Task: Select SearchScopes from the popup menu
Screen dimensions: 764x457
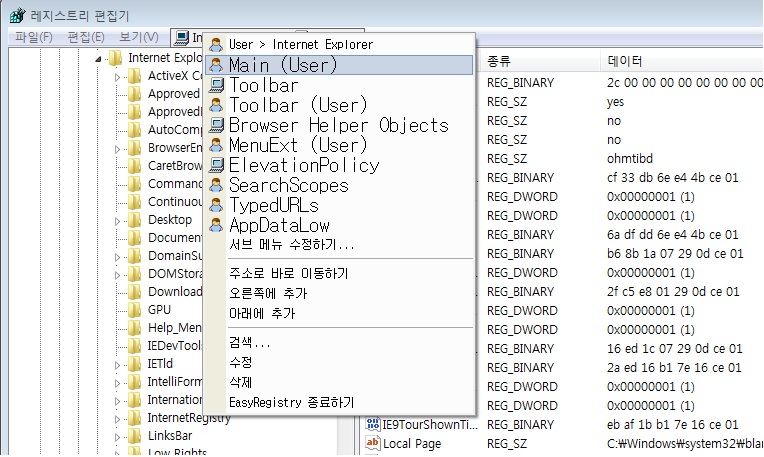Action: tap(288, 185)
